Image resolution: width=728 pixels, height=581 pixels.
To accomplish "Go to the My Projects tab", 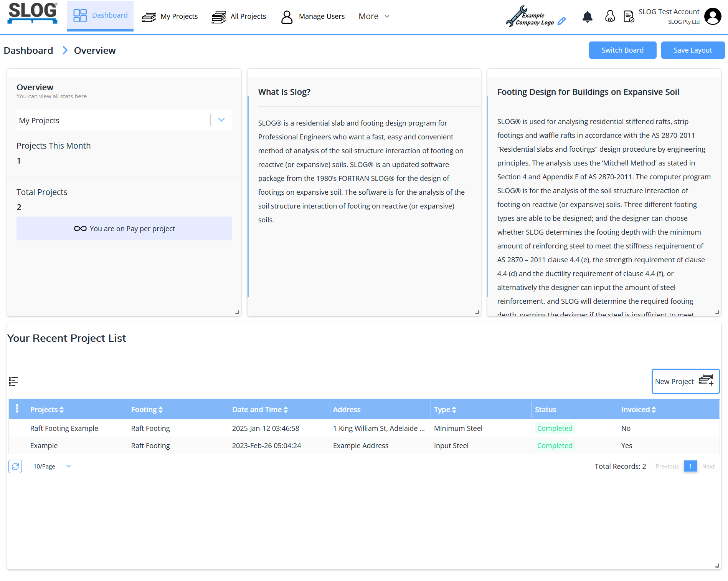I will point(170,17).
